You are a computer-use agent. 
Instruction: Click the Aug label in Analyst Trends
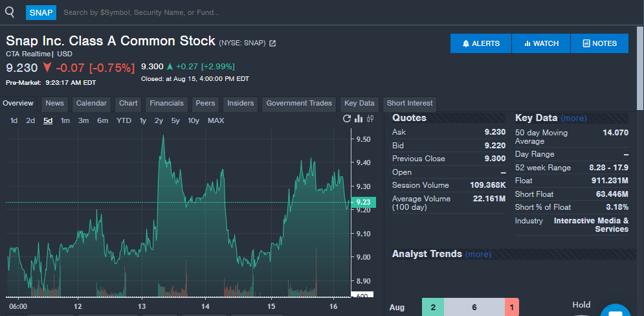tap(397, 308)
